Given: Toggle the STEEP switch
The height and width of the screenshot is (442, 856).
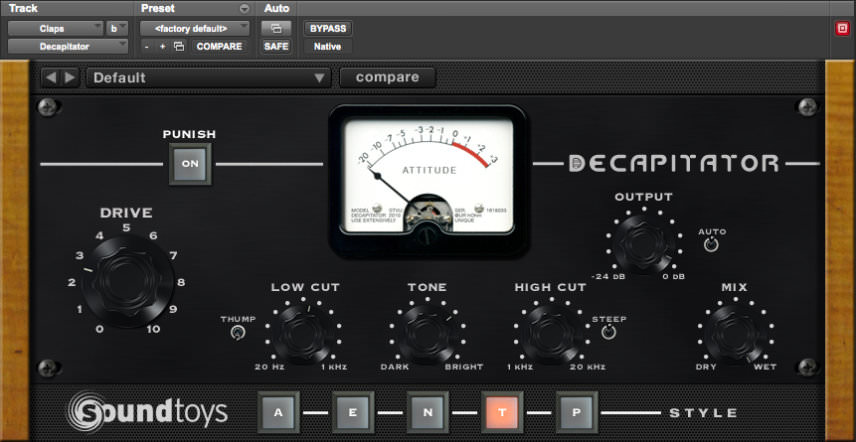Looking at the screenshot, I should (x=609, y=332).
